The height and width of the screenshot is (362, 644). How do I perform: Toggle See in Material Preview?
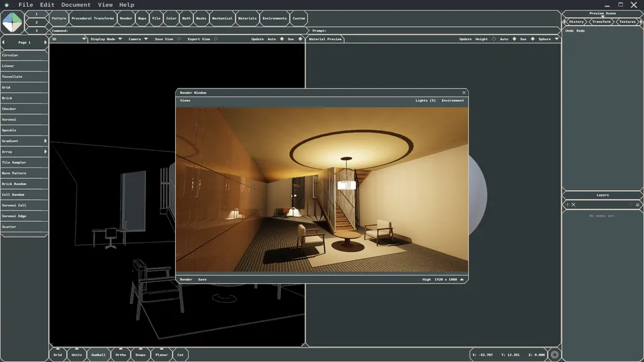(533, 39)
